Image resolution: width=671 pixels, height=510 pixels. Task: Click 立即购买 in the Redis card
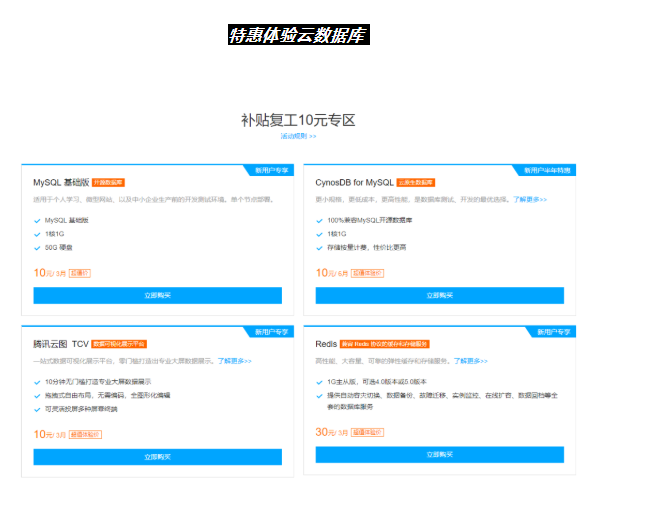[439, 454]
